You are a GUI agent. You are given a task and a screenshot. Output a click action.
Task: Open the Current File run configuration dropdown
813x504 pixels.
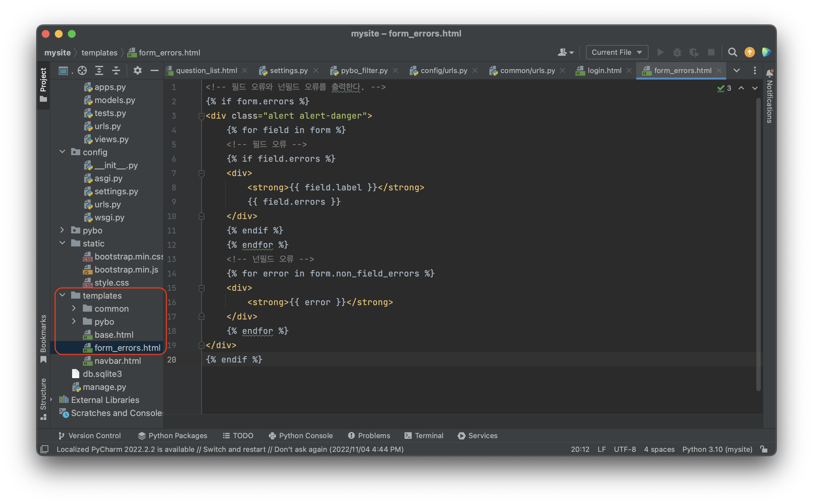pyautogui.click(x=617, y=52)
